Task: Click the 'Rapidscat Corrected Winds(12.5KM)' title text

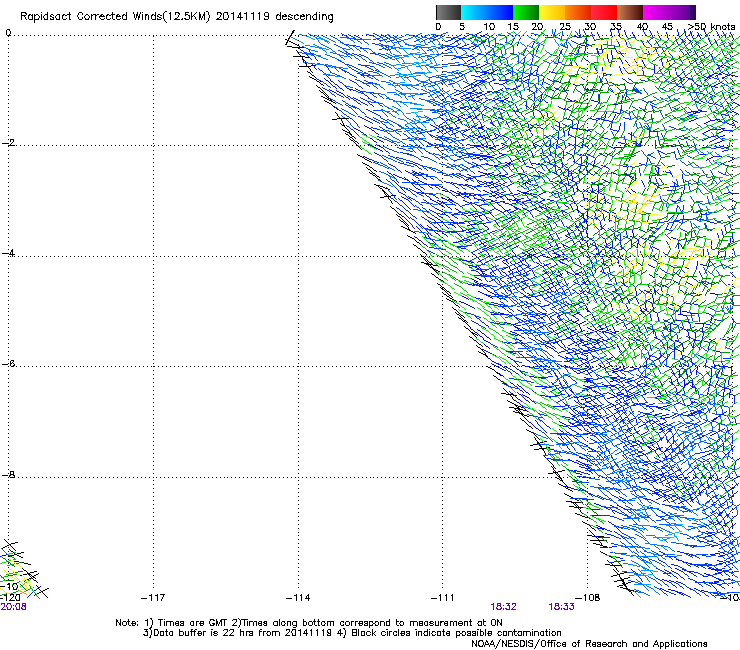Action: pyautogui.click(x=115, y=17)
